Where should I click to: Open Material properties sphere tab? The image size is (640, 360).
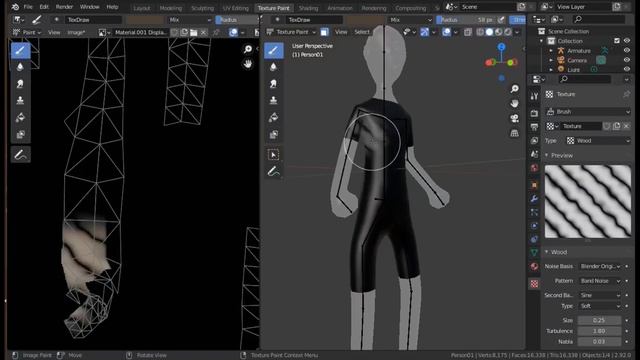click(534, 267)
